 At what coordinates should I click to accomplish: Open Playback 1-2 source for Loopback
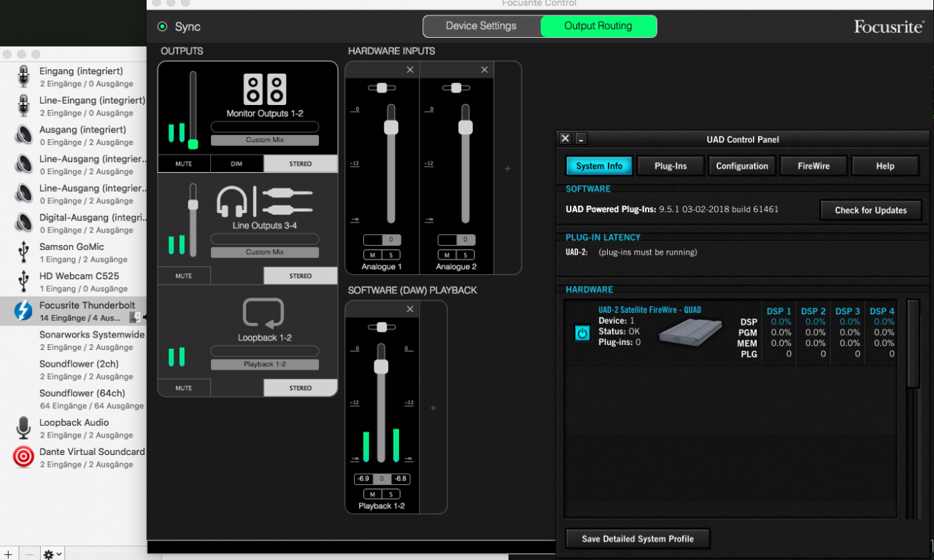pyautogui.click(x=265, y=365)
